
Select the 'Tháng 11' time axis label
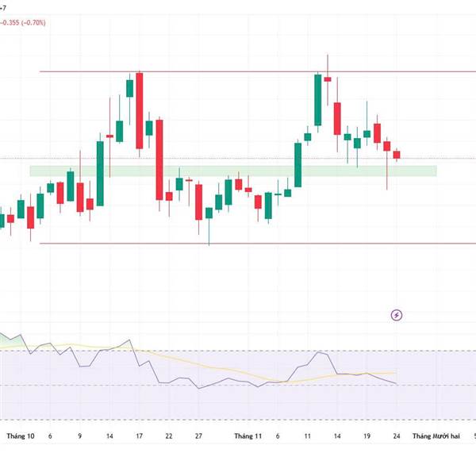coord(248,436)
